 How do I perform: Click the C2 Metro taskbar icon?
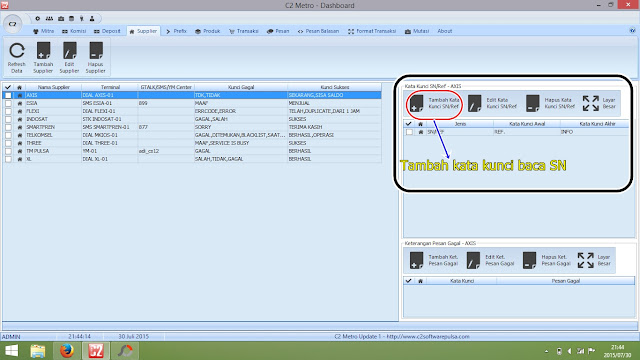[96, 351]
